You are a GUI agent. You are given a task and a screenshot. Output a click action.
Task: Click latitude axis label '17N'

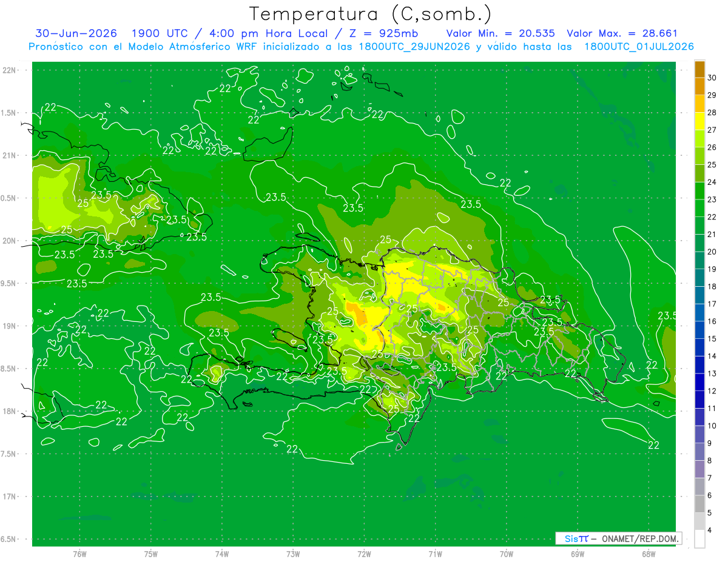9,497
